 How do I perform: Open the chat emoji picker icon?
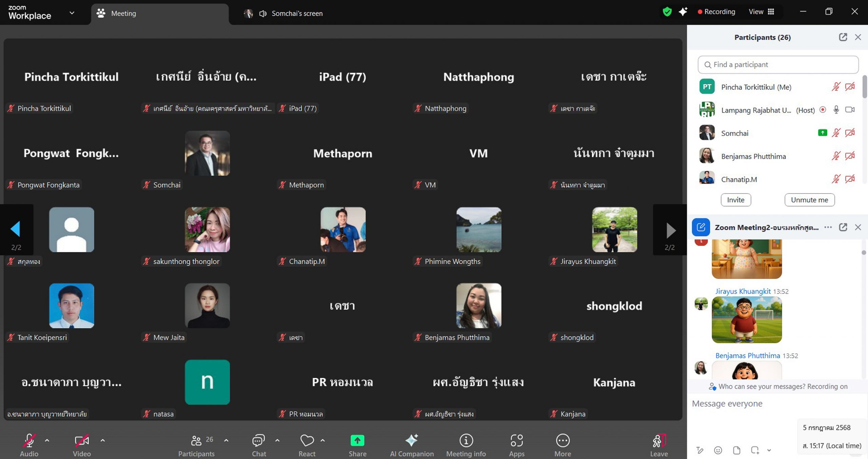point(718,450)
